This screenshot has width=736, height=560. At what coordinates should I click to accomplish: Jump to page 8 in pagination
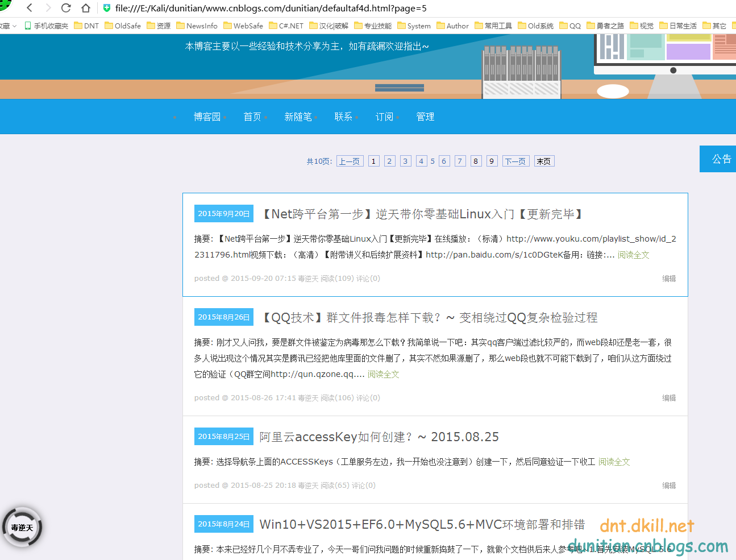[x=476, y=161]
